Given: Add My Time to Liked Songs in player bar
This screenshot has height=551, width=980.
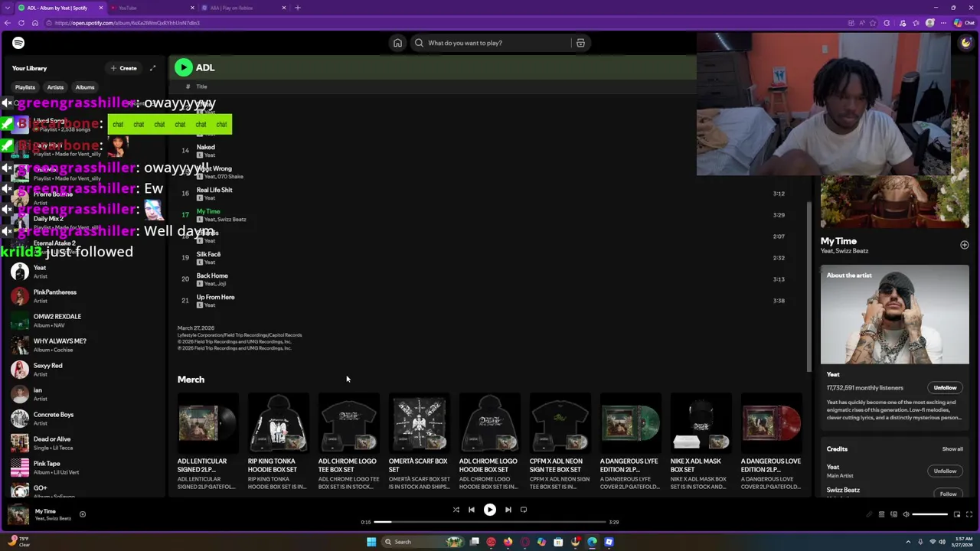Looking at the screenshot, I should click(83, 514).
